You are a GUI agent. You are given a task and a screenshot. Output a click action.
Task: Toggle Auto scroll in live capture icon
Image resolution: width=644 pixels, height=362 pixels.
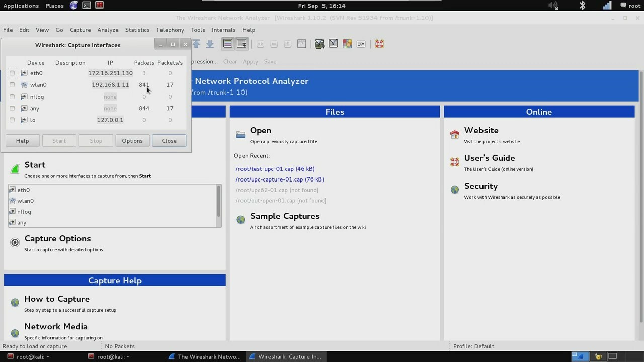[242, 44]
